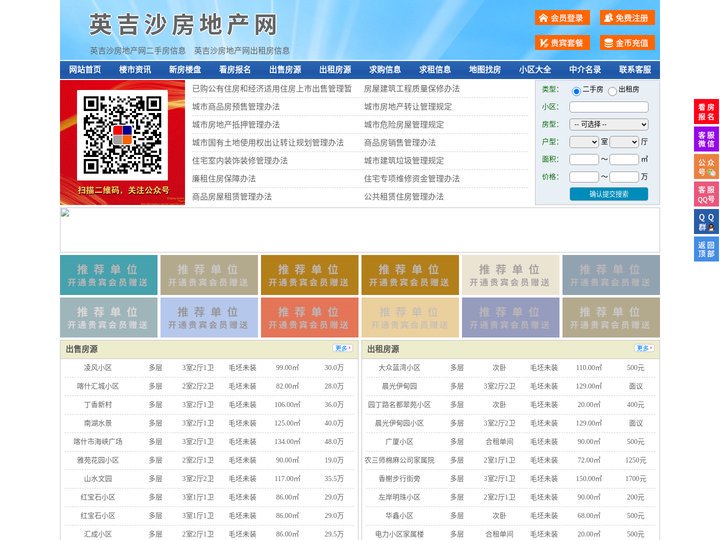Image resolution: width=720 pixels, height=540 pixels.
Task: Open the 公众号 sidebar icon
Action: [706, 167]
